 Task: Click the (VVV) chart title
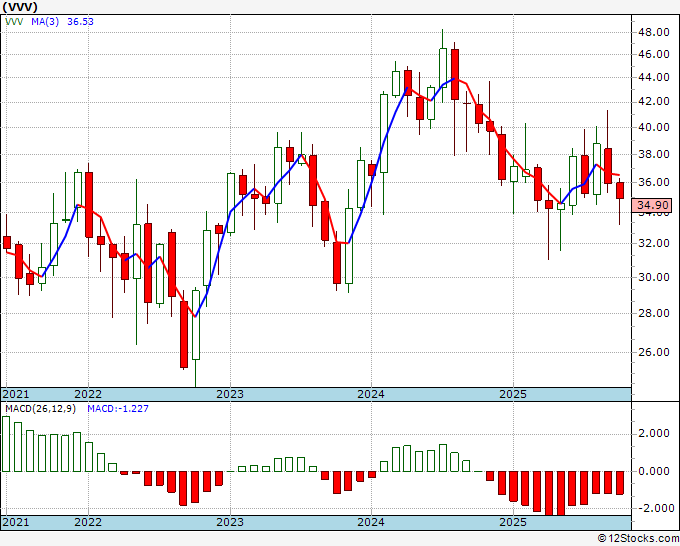20,7
